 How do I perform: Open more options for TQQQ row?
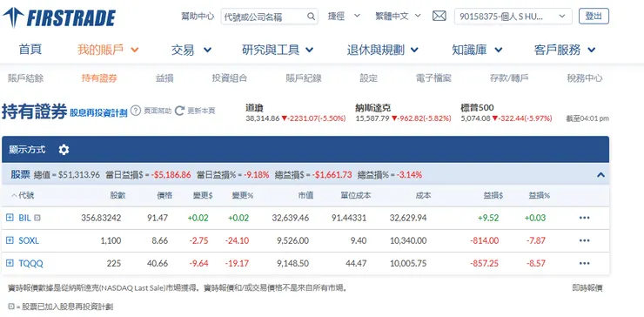585,263
